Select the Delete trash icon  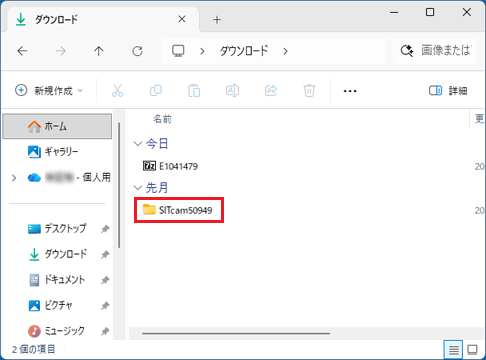309,90
